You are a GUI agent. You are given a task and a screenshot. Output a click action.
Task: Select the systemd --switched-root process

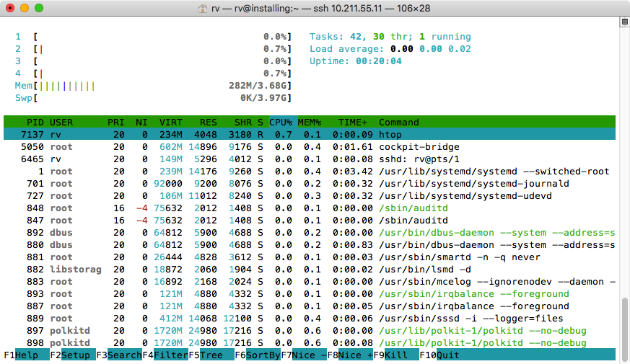(310, 172)
